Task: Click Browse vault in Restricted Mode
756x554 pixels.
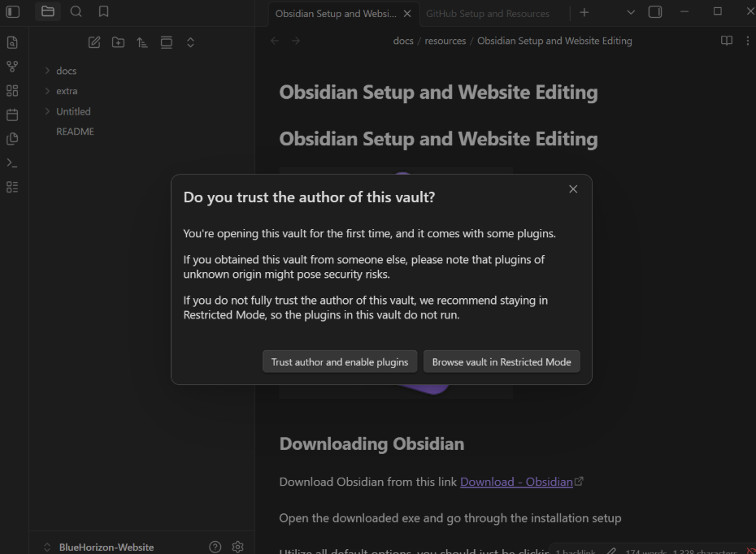Action: 502,361
